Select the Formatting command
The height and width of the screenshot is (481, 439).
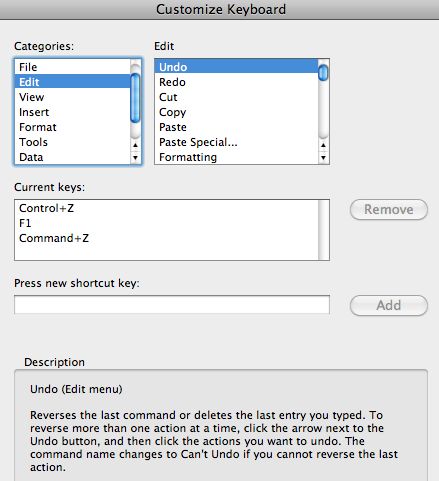click(236, 157)
